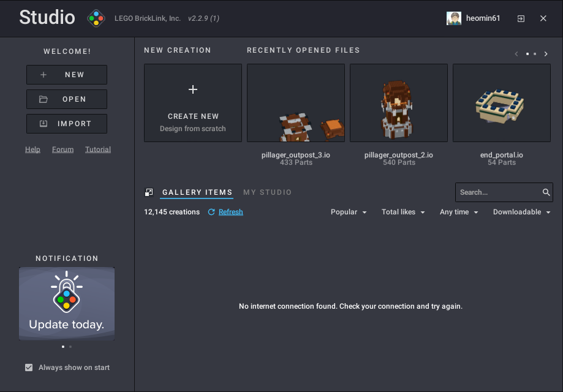Select first recent files page dot

click(x=527, y=54)
